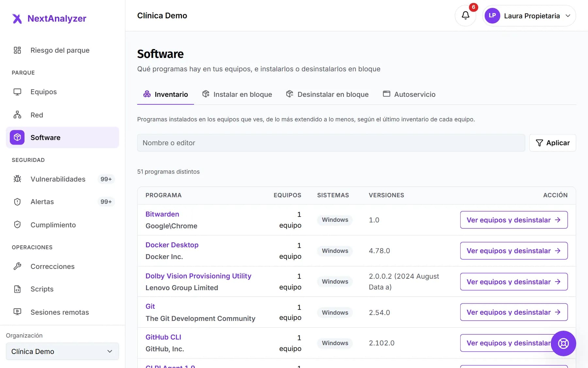Click the Vulnerabilidades bug icon
The width and height of the screenshot is (588, 368).
click(x=17, y=179)
